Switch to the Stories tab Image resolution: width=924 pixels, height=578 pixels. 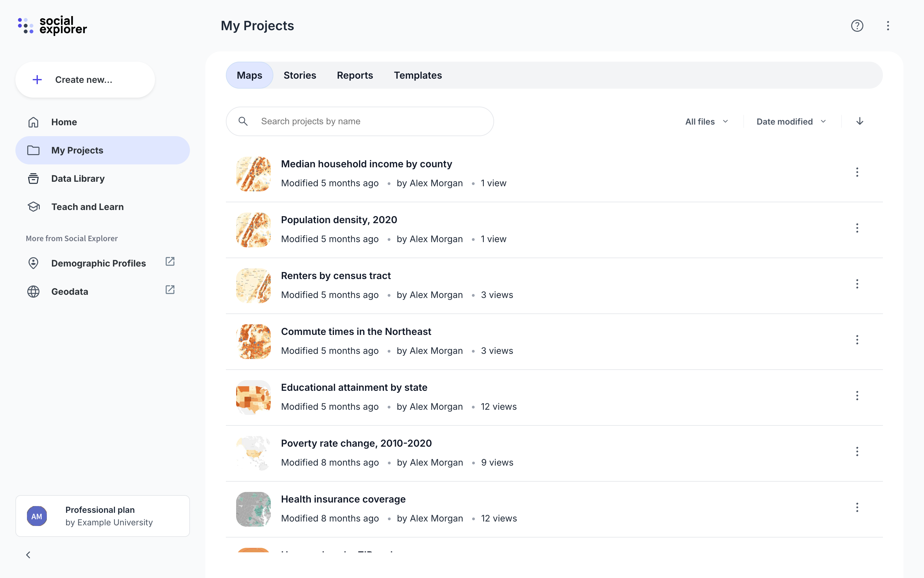(300, 75)
